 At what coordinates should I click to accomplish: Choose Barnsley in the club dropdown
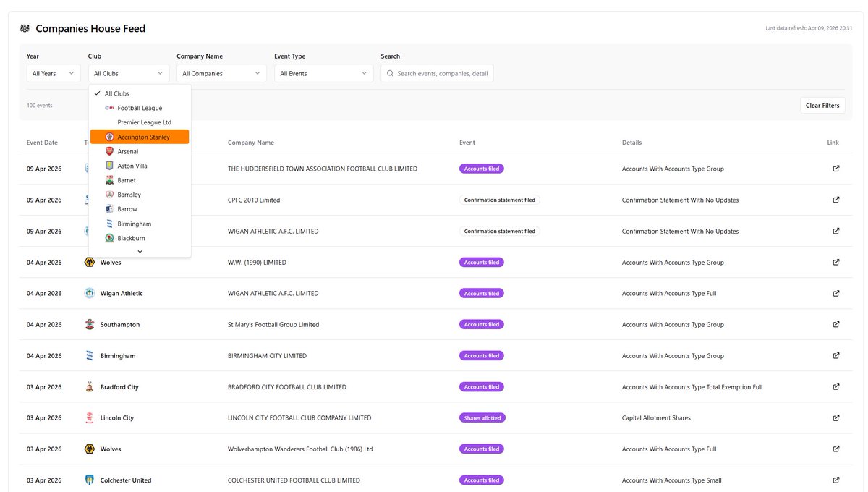(x=140, y=195)
